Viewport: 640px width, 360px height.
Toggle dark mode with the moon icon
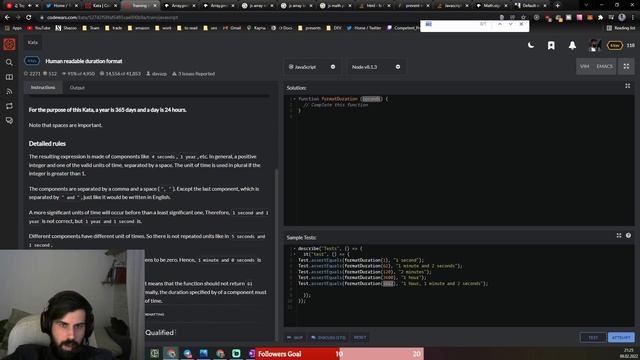click(x=531, y=45)
